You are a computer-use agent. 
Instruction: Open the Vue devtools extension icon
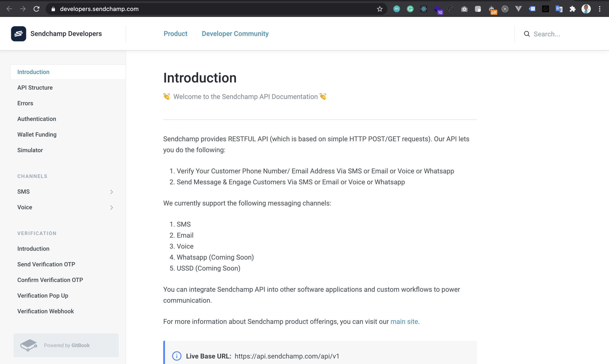(x=518, y=9)
